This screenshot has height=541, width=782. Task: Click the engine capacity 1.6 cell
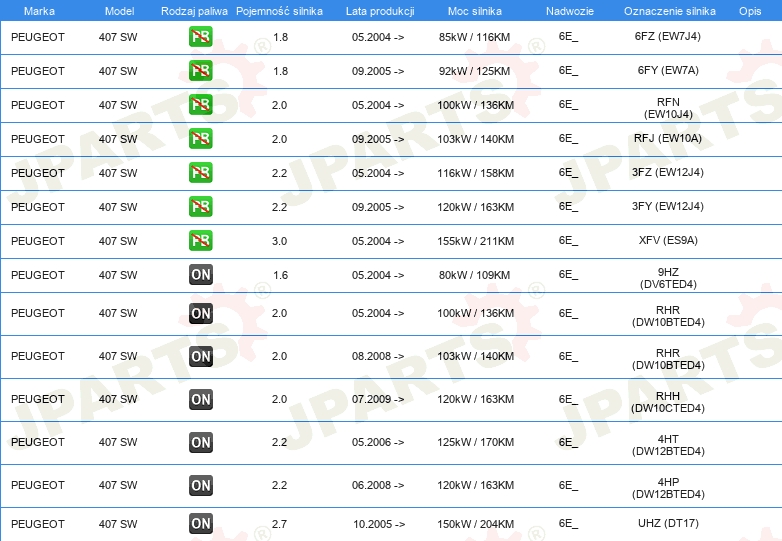[x=280, y=275]
